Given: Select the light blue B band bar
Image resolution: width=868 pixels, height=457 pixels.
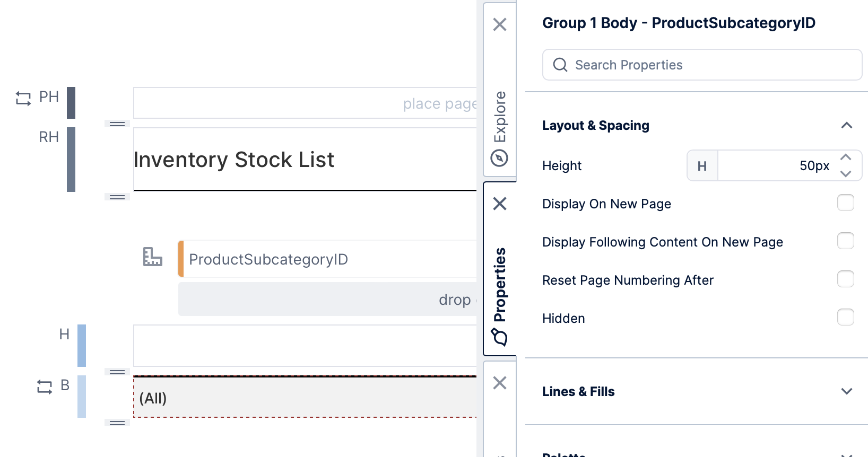Looking at the screenshot, I should pyautogui.click(x=82, y=397).
